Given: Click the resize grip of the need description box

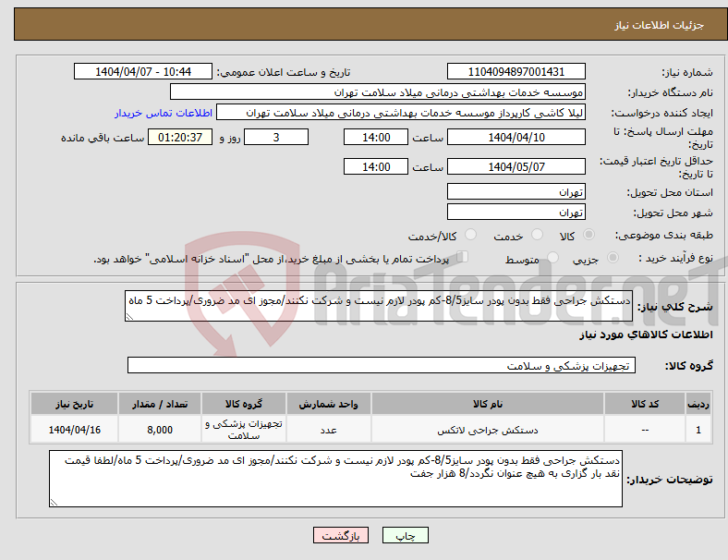Looking at the screenshot, I should 129,317.
